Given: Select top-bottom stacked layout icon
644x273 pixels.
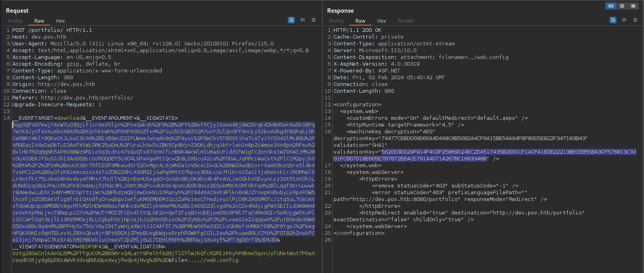Looking at the screenshot, I should point(622,6).
